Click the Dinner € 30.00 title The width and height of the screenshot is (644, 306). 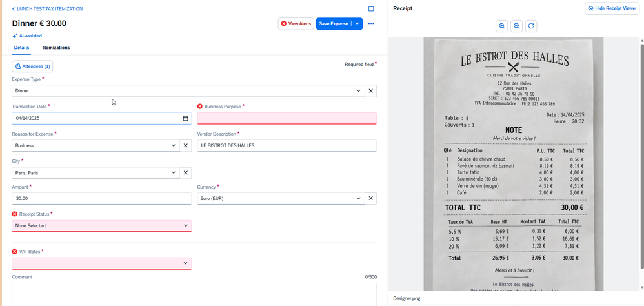(39, 23)
